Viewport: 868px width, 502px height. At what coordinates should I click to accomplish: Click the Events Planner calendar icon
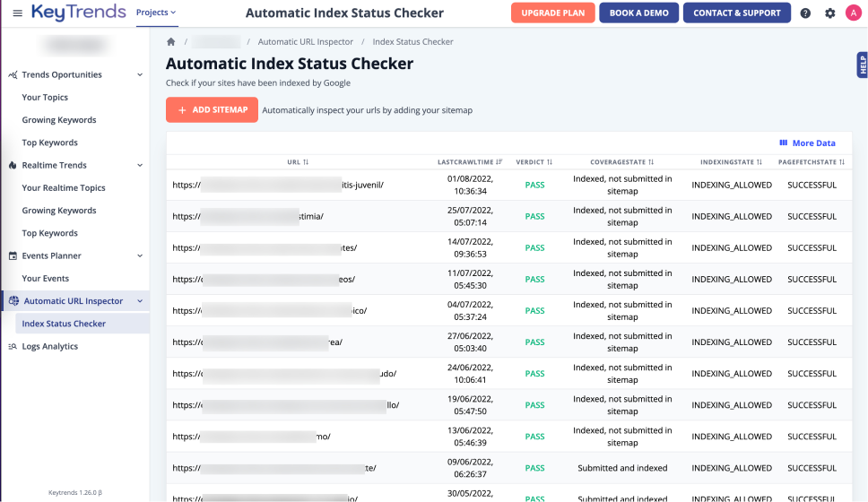(x=13, y=255)
